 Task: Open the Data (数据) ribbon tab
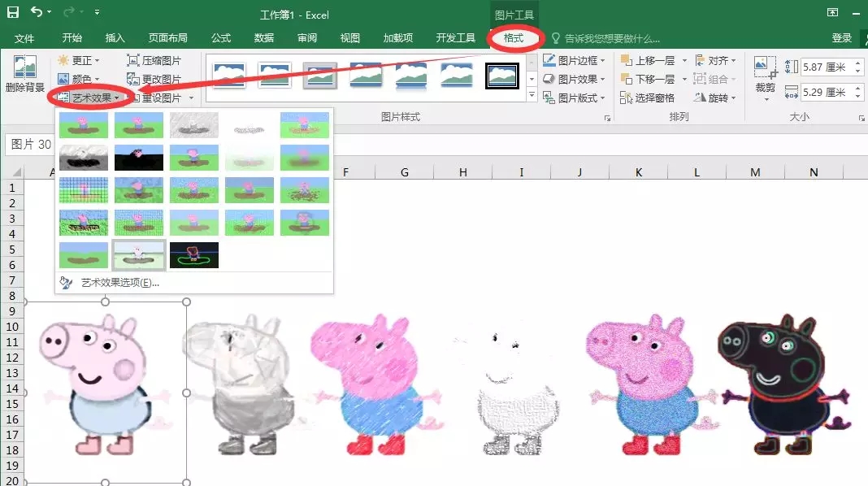pyautogui.click(x=264, y=38)
